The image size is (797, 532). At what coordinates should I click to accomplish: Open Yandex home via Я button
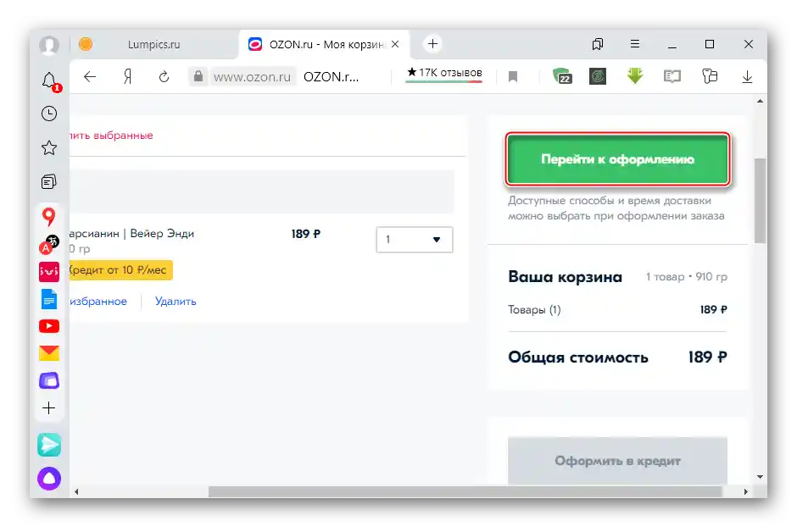(127, 76)
